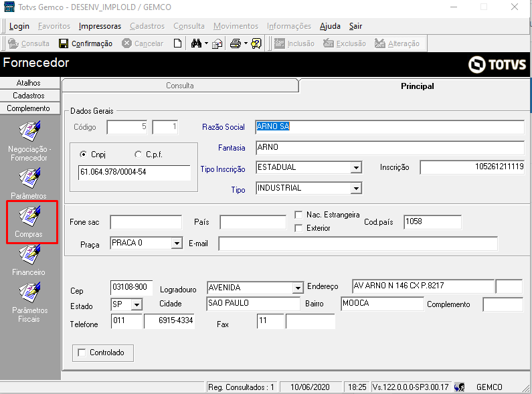
Task: Click the Cep field
Action: click(x=131, y=287)
